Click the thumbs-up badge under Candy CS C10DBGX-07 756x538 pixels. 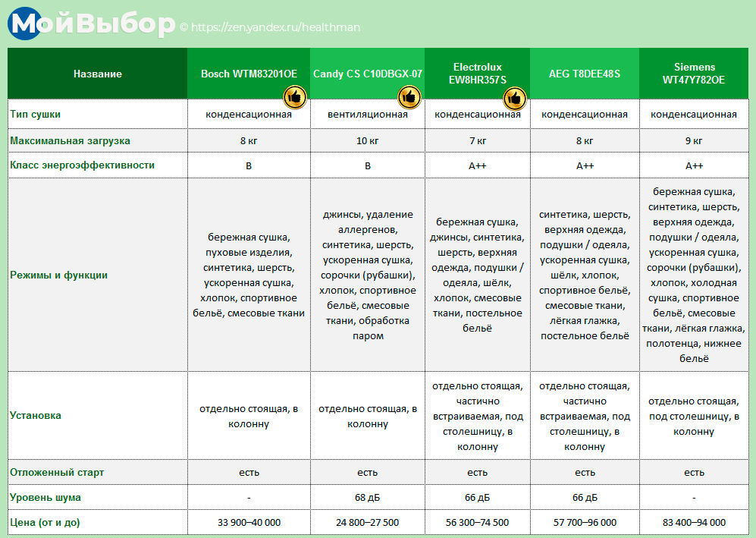pos(409,97)
